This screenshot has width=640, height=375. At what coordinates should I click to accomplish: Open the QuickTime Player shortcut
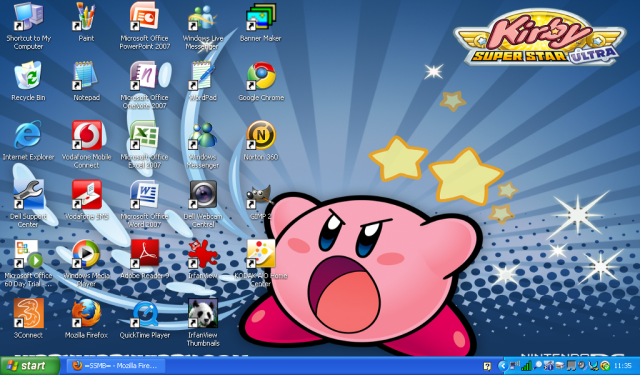tap(144, 318)
